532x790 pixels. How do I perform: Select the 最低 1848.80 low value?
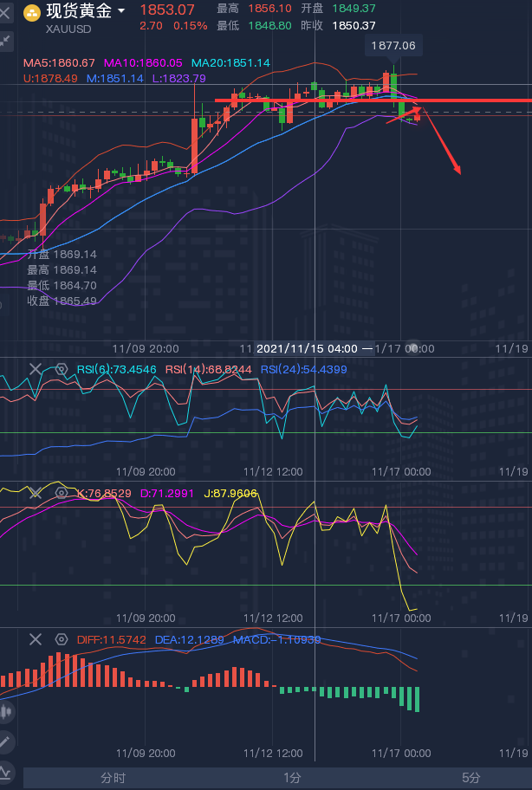tap(255, 26)
